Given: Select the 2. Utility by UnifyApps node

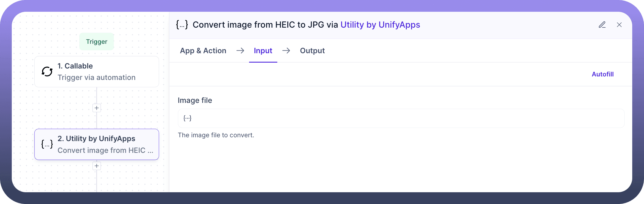Looking at the screenshot, I should click(96, 144).
